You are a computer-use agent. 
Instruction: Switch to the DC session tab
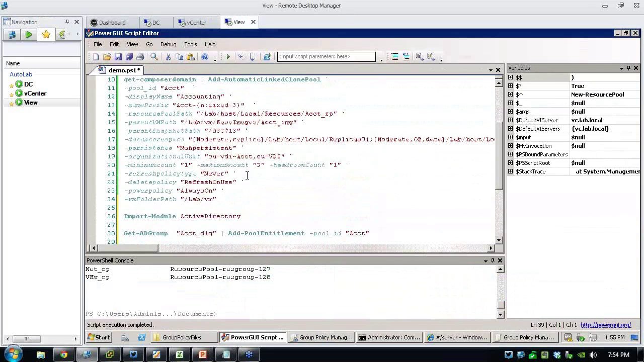[x=156, y=23]
